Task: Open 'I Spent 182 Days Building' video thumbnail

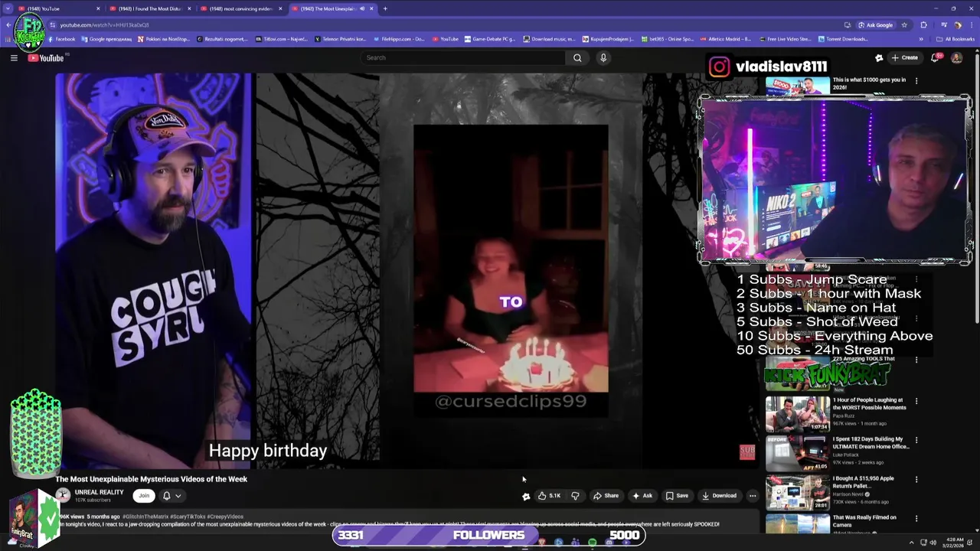Action: tap(797, 453)
